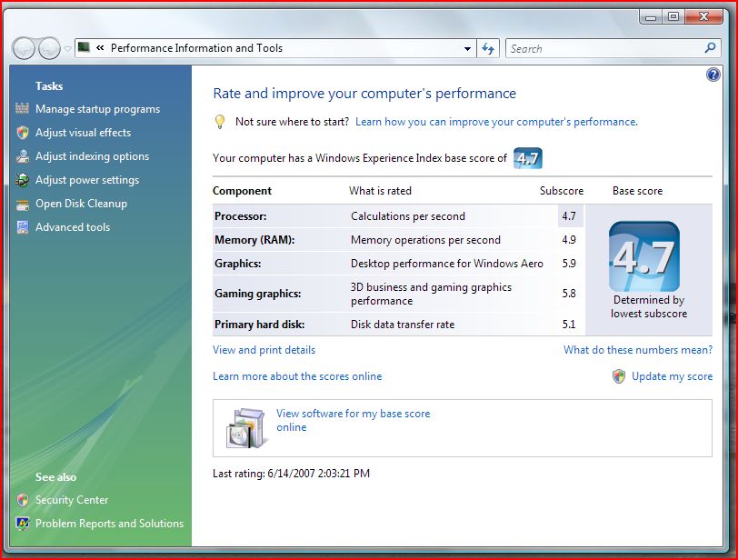
Task: Click the Security Center shield icon
Action: point(22,500)
